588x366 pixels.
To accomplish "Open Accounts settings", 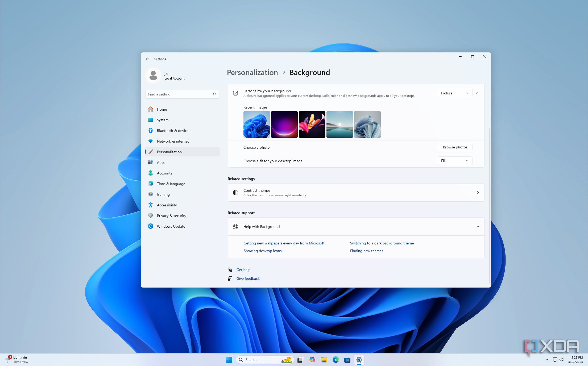I will (x=183, y=173).
